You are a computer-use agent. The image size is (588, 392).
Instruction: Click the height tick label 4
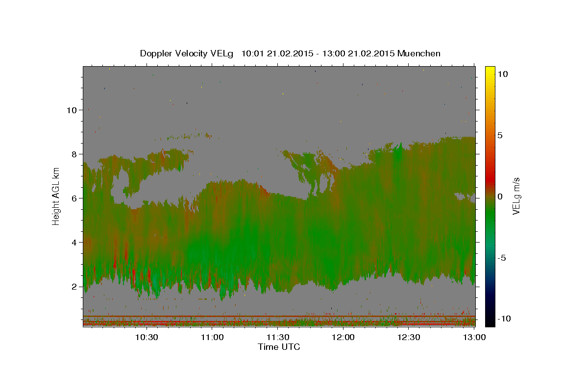[74, 242]
